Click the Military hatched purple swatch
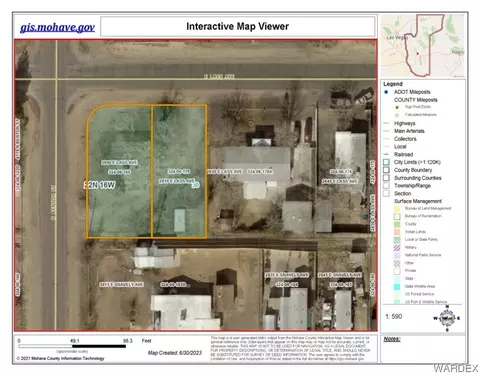The image size is (480, 376). (397, 248)
